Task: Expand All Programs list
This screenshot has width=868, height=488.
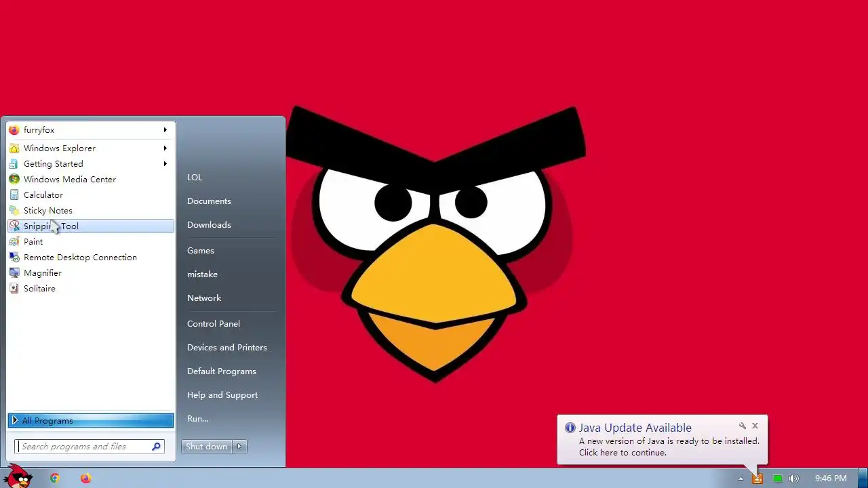Action: point(91,421)
